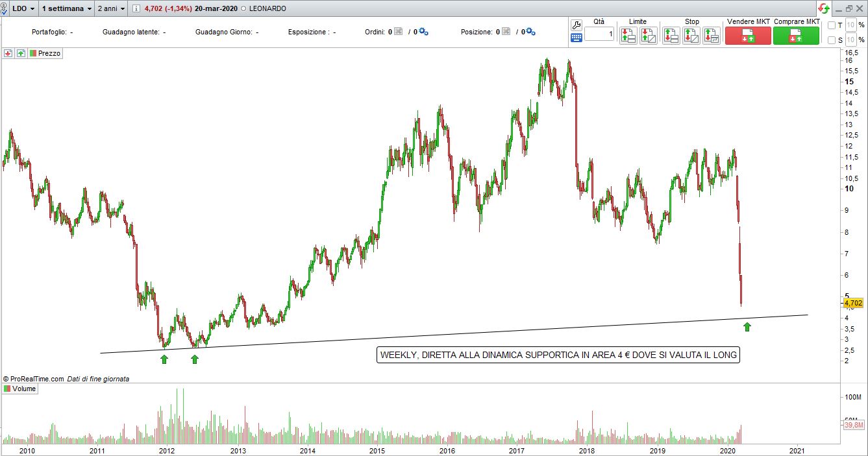The height and width of the screenshot is (456, 868).
Task: Click the blue keyboard shortcut icon
Action: click(577, 38)
